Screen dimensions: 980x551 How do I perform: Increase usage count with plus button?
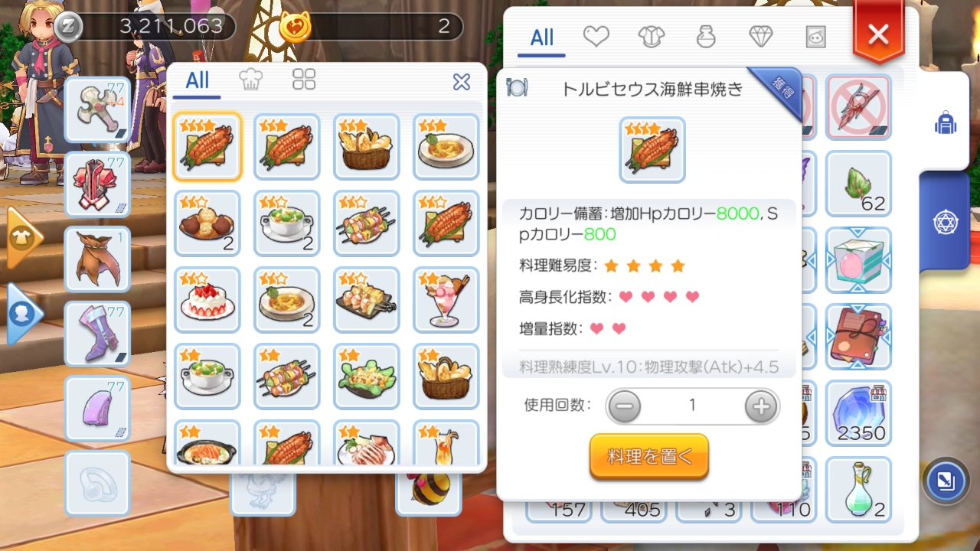[761, 406]
